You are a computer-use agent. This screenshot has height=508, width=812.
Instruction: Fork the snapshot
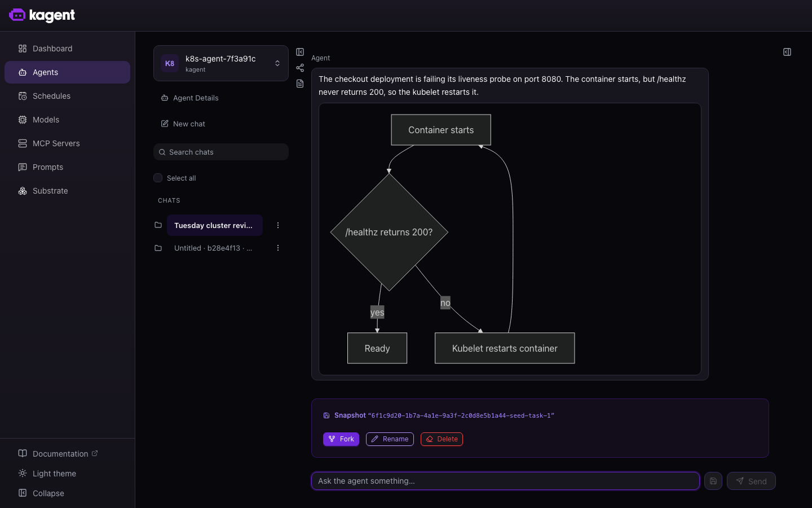coord(341,439)
